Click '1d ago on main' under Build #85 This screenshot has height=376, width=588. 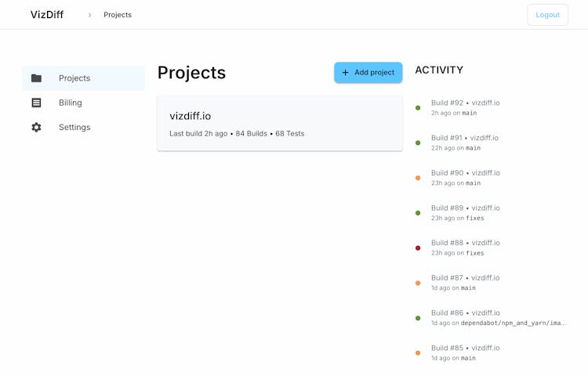[453, 358]
